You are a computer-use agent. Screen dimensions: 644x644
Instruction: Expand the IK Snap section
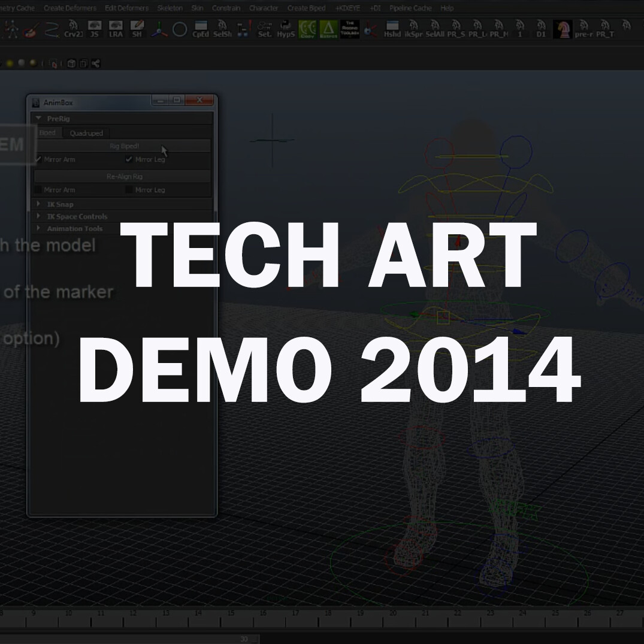pyautogui.click(x=38, y=204)
